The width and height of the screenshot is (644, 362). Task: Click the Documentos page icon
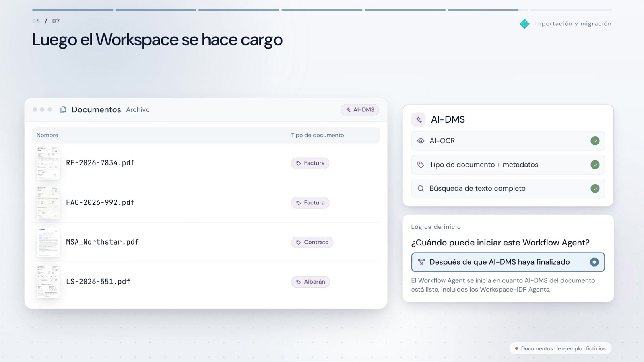[x=63, y=110]
